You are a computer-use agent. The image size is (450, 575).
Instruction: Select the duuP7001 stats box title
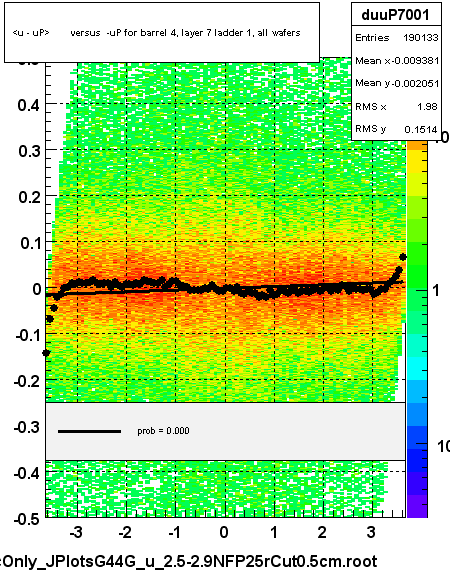point(396,15)
